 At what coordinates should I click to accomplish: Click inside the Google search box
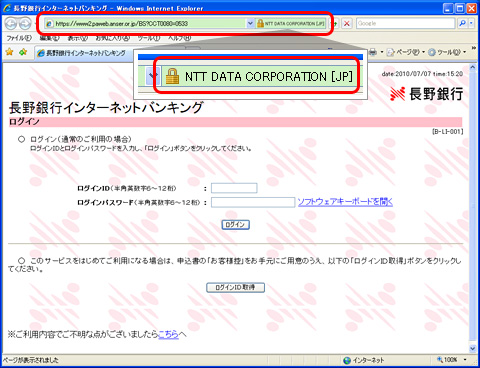pyautogui.click(x=405, y=23)
